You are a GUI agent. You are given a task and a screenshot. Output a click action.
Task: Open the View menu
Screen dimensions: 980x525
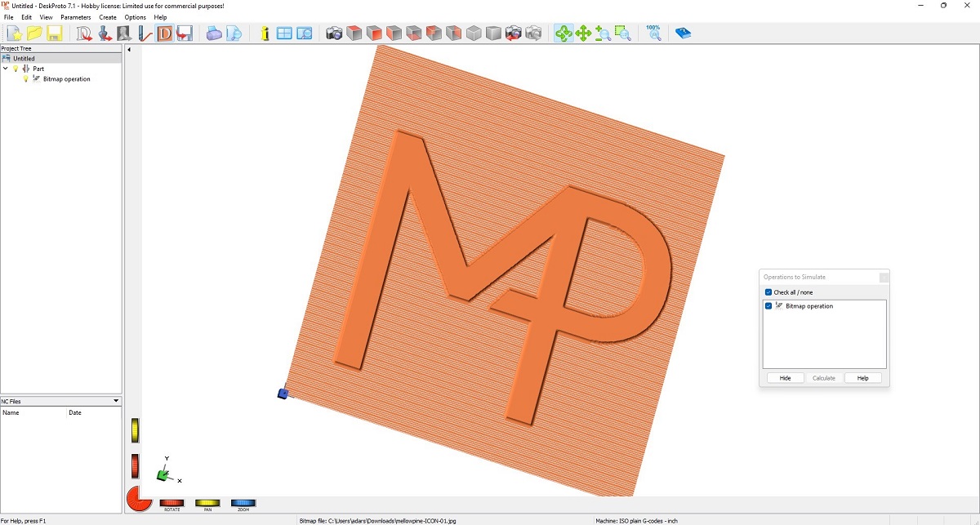46,17
